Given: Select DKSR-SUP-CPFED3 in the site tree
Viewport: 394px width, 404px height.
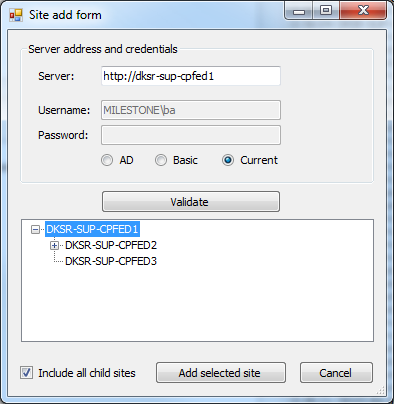Looking at the screenshot, I should (x=111, y=261).
